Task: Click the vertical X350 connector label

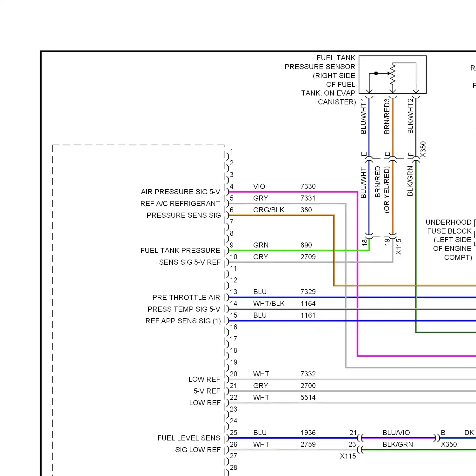Action: tap(423, 149)
